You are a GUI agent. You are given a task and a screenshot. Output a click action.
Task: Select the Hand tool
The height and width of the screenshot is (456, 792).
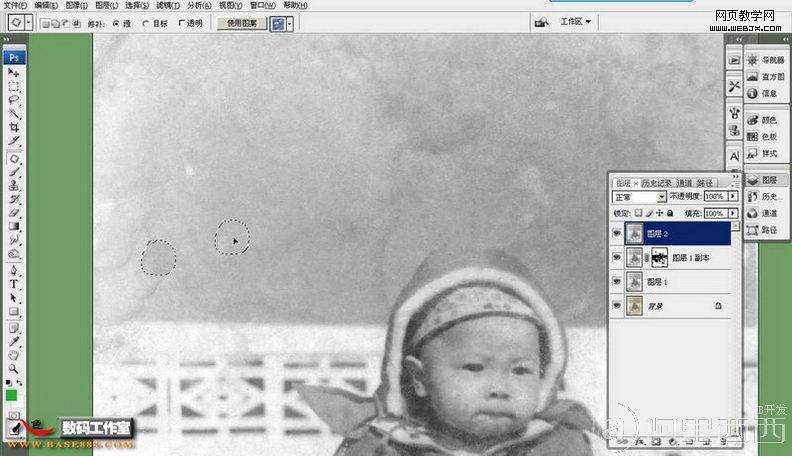coord(14,356)
